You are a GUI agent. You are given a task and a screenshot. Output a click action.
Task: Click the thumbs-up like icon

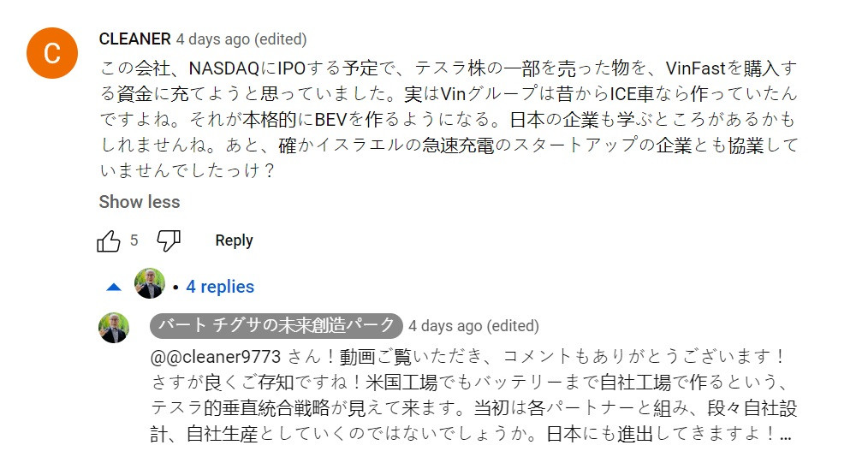click(109, 241)
